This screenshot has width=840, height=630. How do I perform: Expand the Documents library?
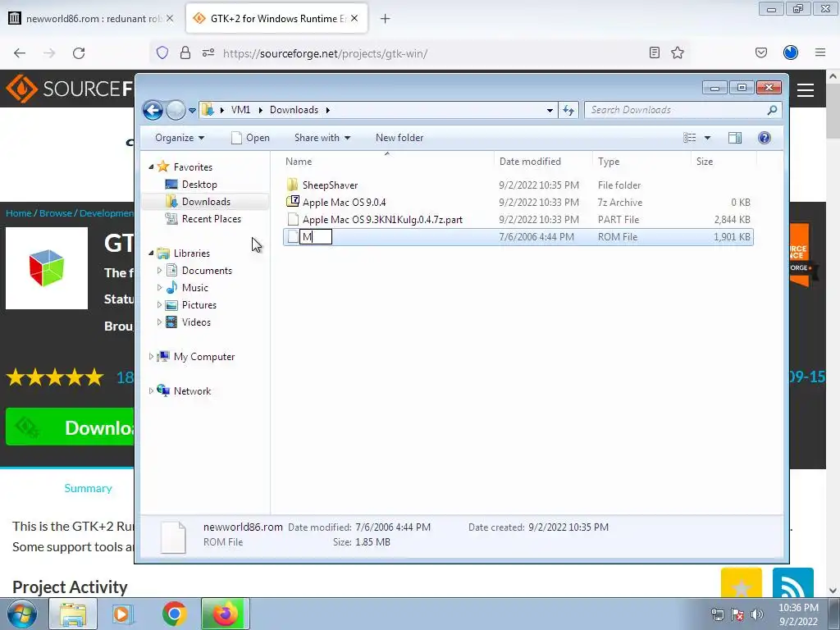(159, 271)
